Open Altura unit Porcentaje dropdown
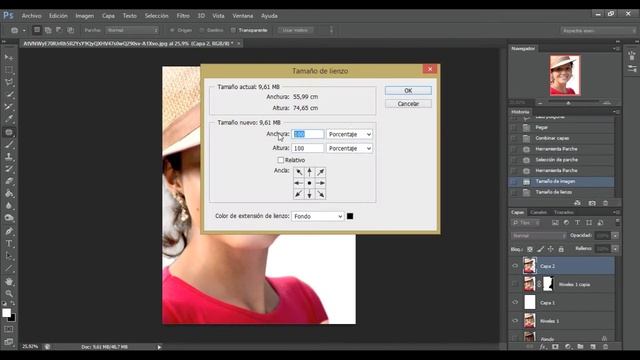The height and width of the screenshot is (360, 640). pyautogui.click(x=349, y=148)
